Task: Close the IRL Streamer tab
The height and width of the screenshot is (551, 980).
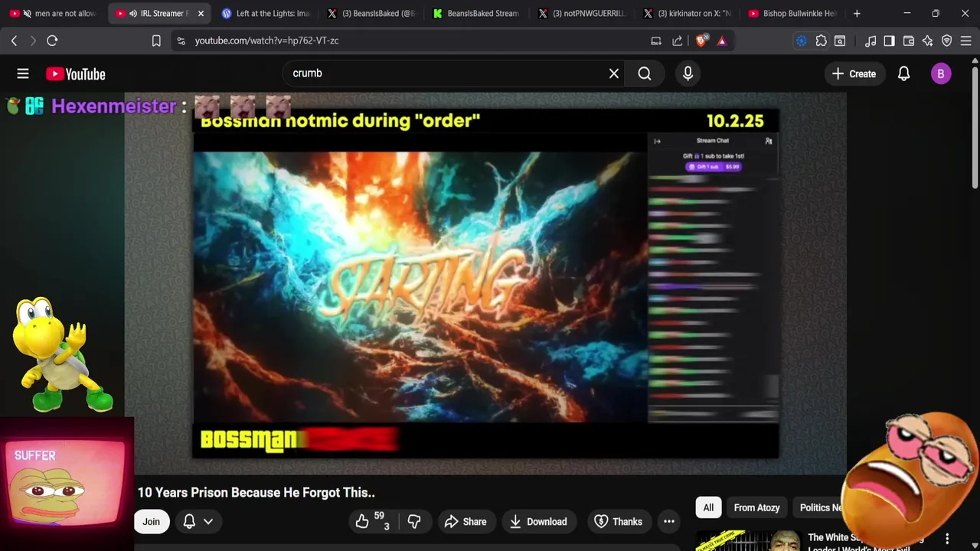Action: click(x=201, y=13)
